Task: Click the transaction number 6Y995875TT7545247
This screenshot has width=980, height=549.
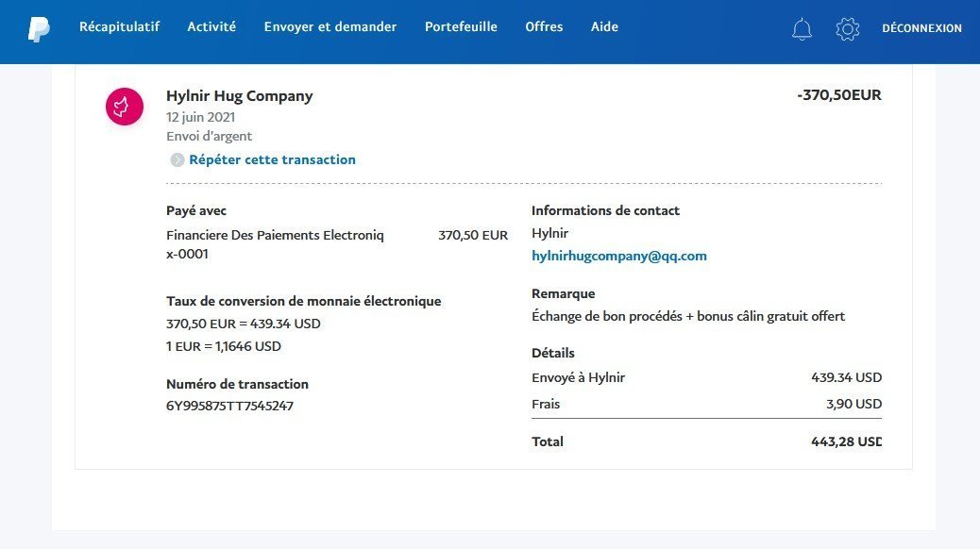Action: tap(229, 407)
